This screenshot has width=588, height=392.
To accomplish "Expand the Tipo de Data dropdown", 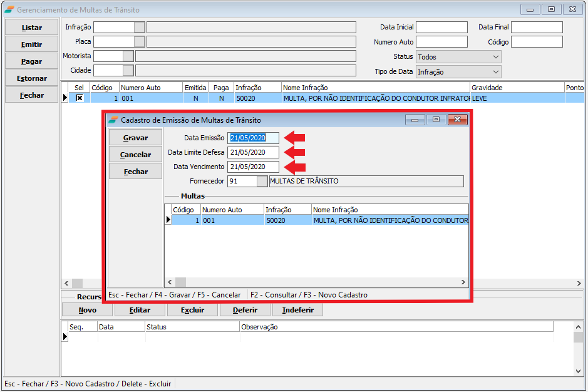I will point(458,72).
